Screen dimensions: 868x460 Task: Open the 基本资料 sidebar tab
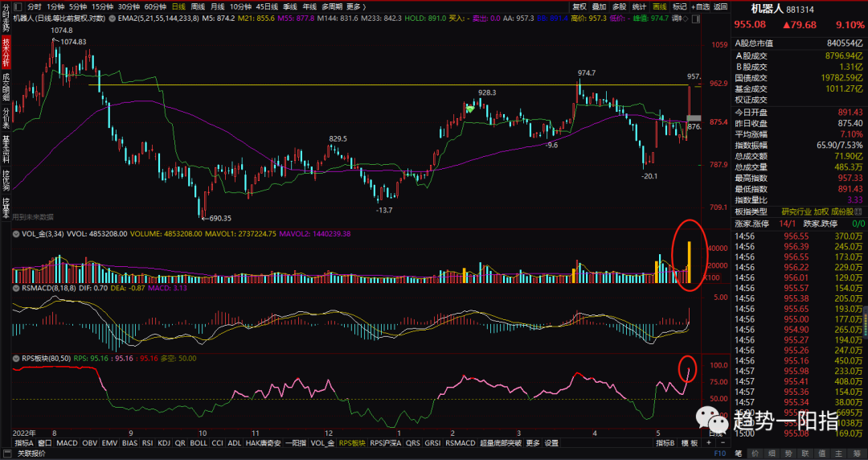tap(6, 149)
